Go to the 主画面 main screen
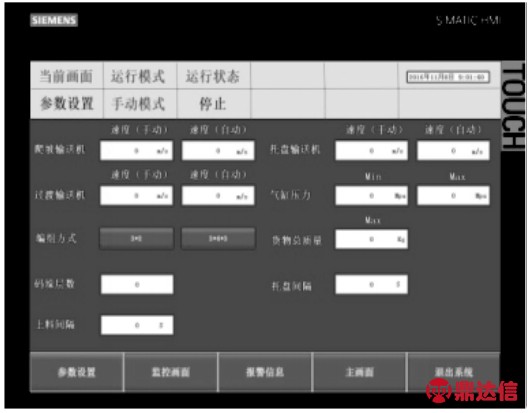 click(360, 372)
